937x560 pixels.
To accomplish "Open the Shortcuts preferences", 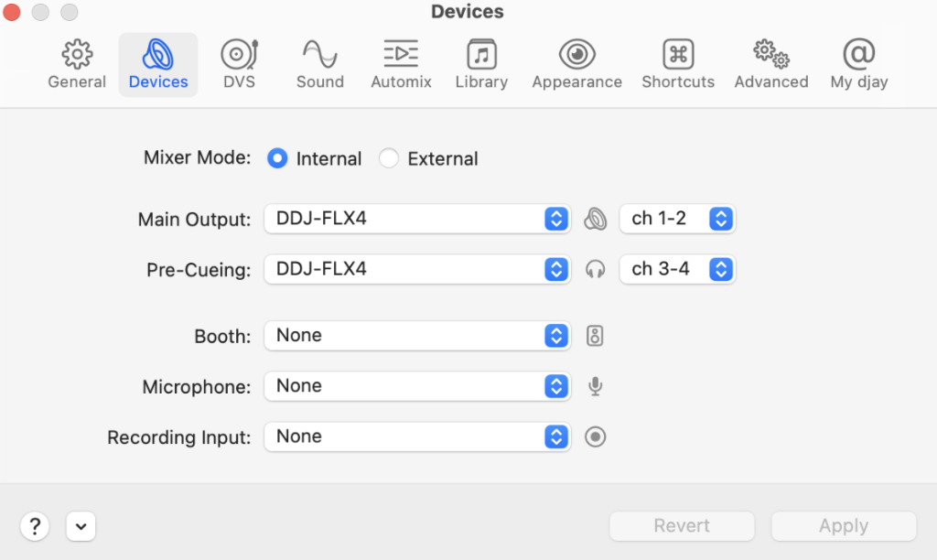I will [x=677, y=64].
